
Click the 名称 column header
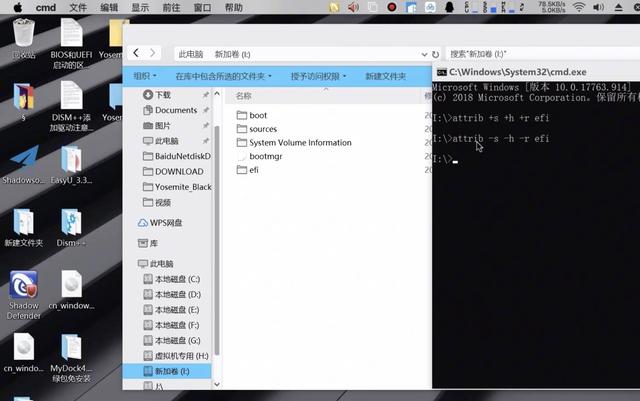click(243, 96)
